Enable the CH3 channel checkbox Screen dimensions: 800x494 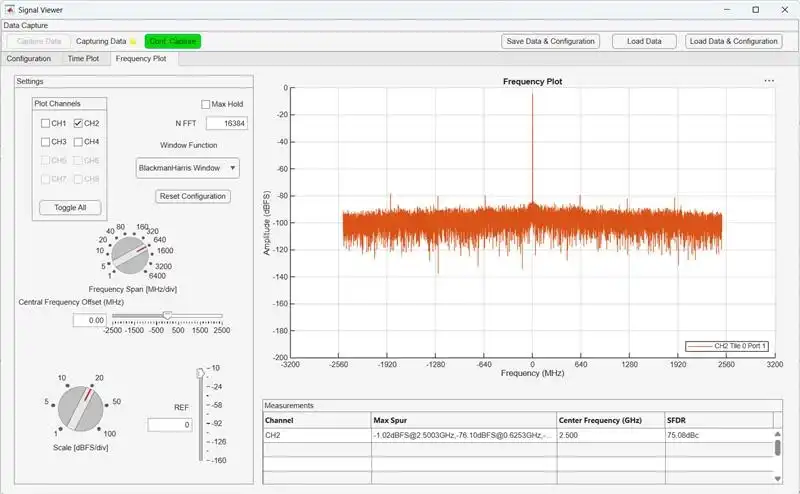(x=45, y=141)
